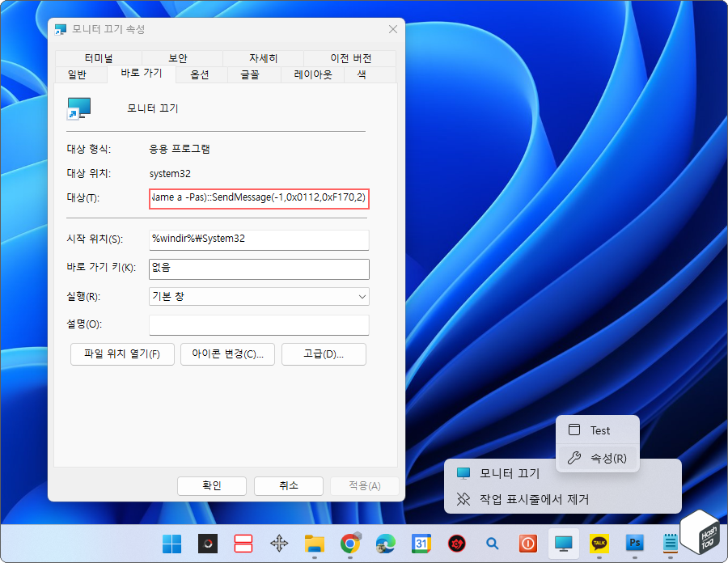Open Windows Search from the taskbar
This screenshot has height=563, width=728.
point(492,544)
